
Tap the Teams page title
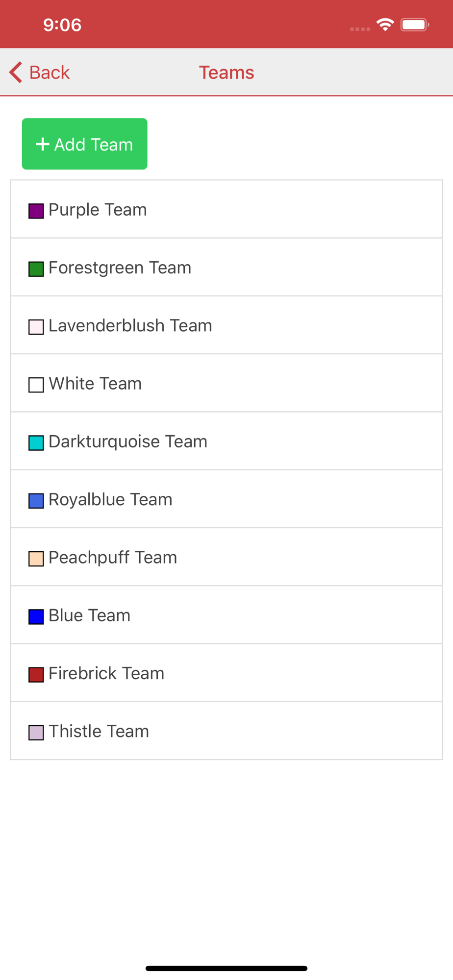(x=226, y=73)
